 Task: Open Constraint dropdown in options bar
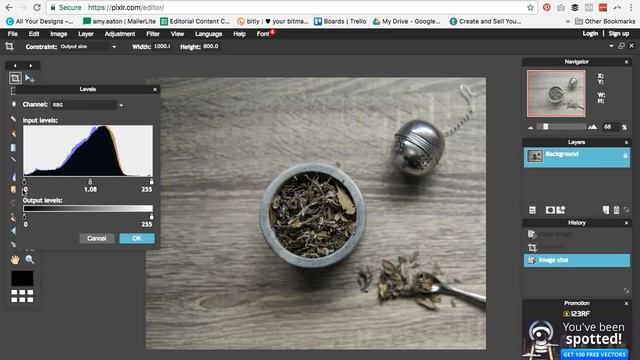(x=88, y=47)
